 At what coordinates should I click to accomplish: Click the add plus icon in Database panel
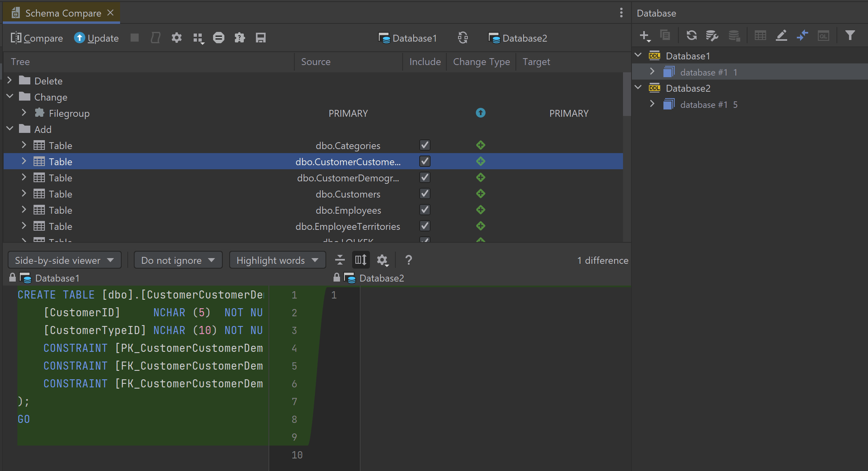[x=644, y=36]
